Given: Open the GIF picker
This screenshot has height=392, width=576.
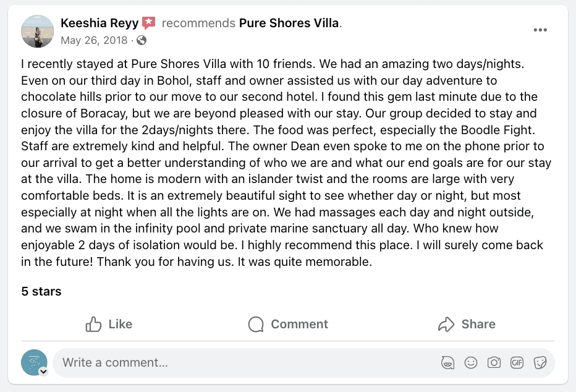Looking at the screenshot, I should 517,363.
